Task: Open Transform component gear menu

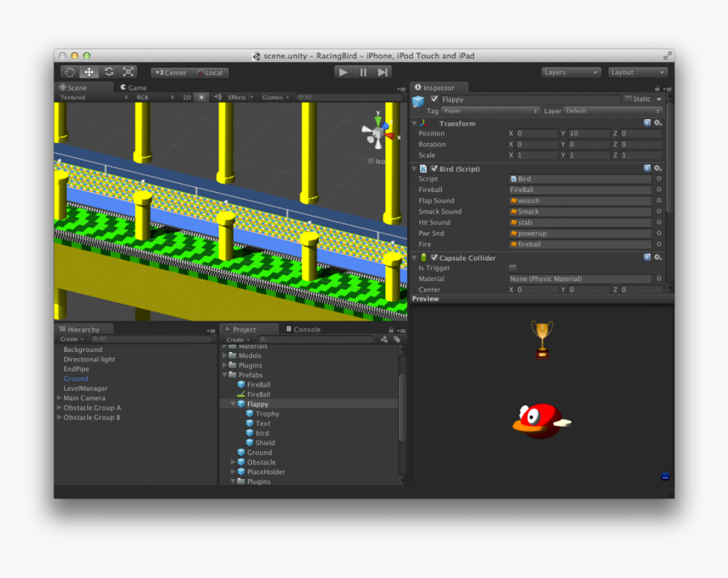Action: click(658, 123)
